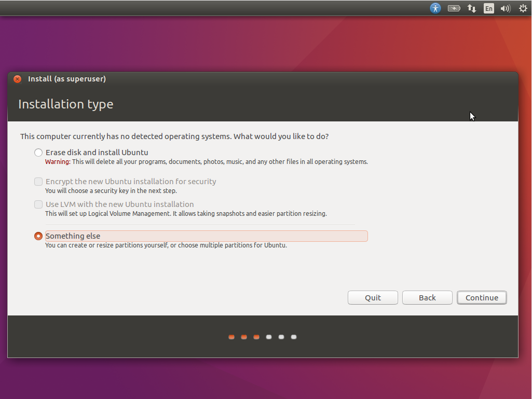Screen dimensions: 532x399
Task: Click the Quit button
Action: click(373, 298)
